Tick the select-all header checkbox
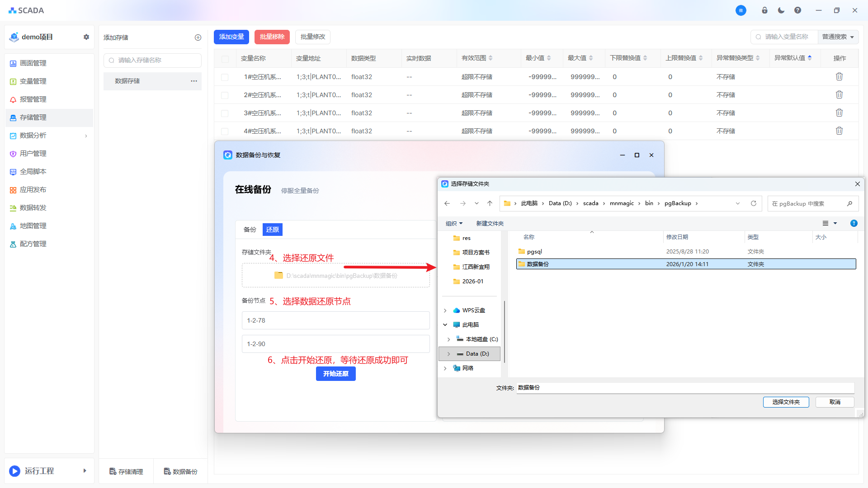868x488 pixels. 225,59
